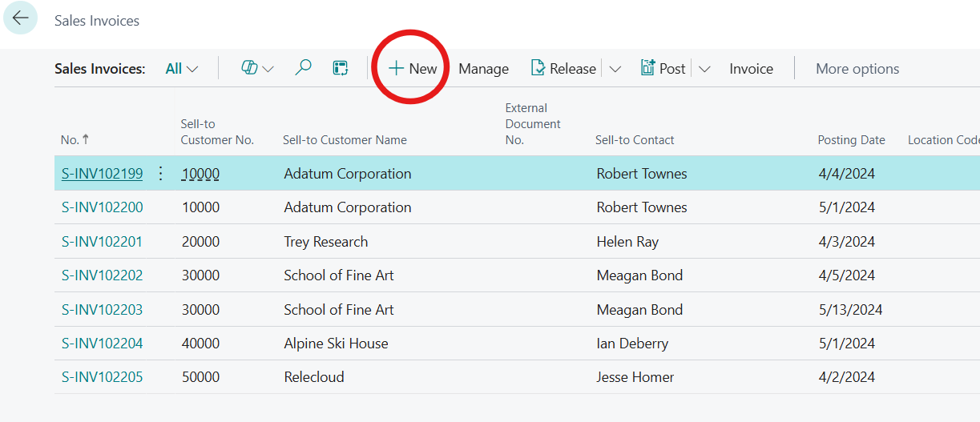The height and width of the screenshot is (422, 980).
Task: Select posting date 4/5/2024
Action: coord(846,275)
